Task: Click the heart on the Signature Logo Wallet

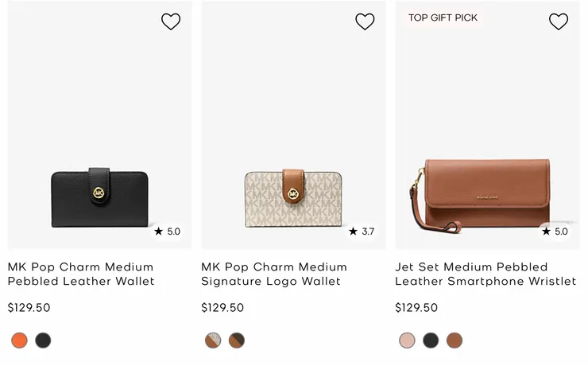Action: pos(365,21)
